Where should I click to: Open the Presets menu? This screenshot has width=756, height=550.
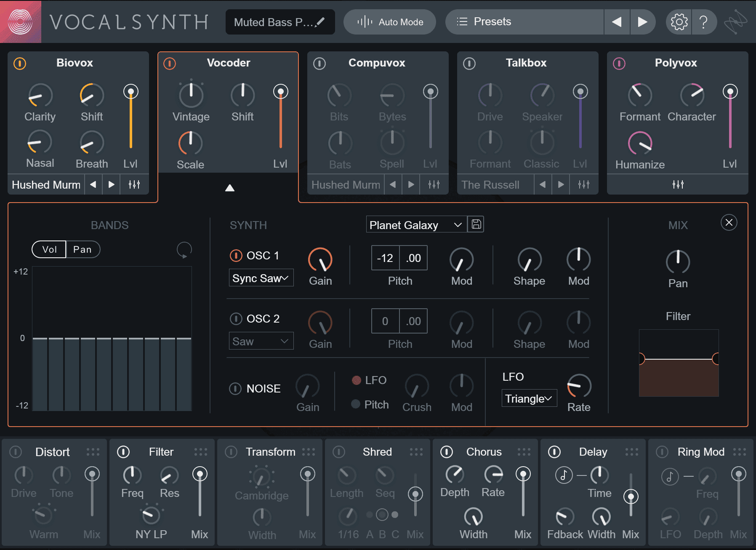(524, 22)
